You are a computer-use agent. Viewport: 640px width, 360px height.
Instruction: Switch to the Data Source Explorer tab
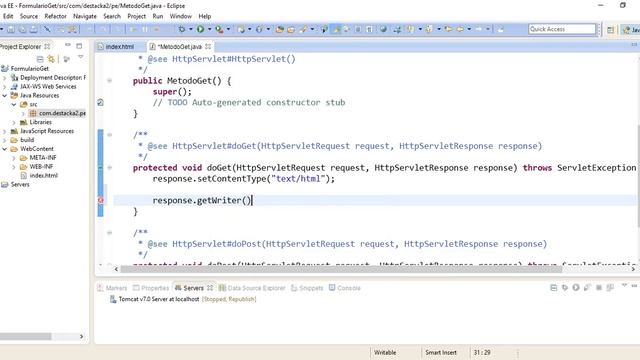(252, 288)
